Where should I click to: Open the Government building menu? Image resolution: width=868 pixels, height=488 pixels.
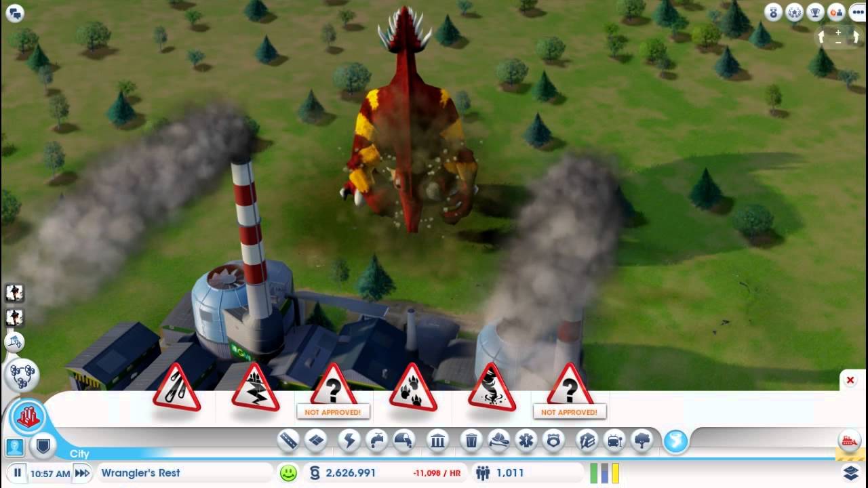[438, 441]
